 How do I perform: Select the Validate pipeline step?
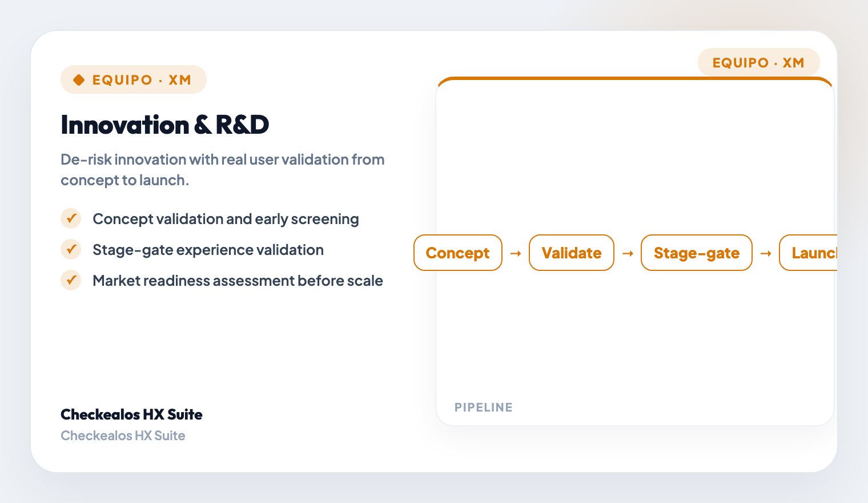pos(572,253)
